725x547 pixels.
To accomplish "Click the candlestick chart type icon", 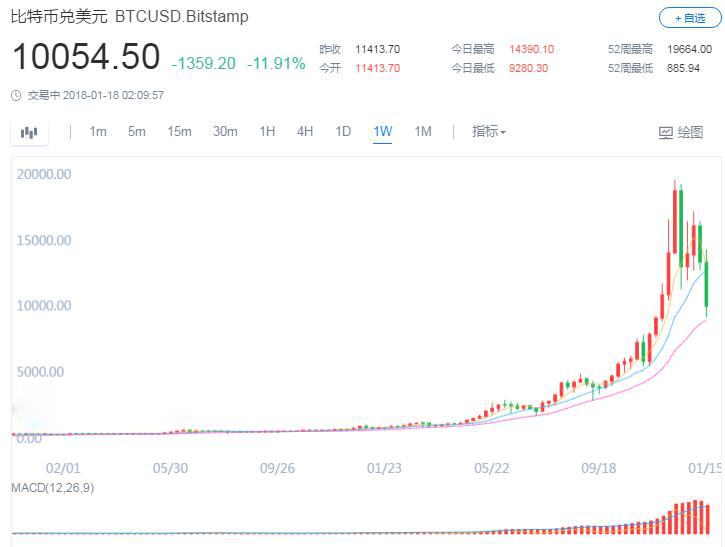I will (29, 132).
